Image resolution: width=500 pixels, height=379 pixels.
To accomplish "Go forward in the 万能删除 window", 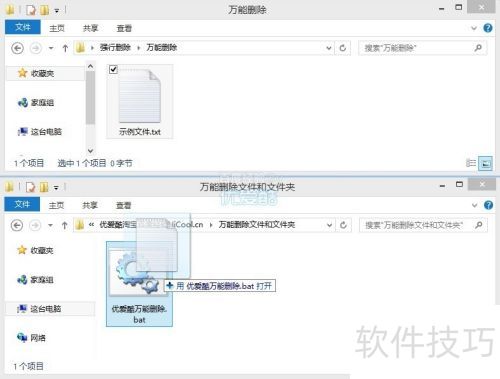I will tap(36, 48).
